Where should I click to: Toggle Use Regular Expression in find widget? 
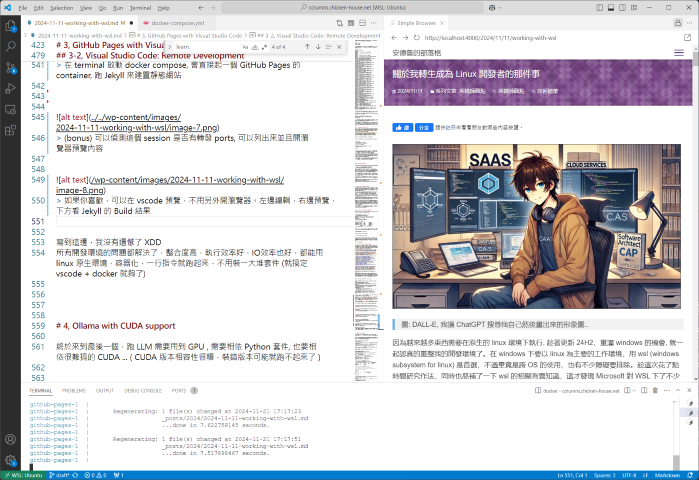[264, 47]
